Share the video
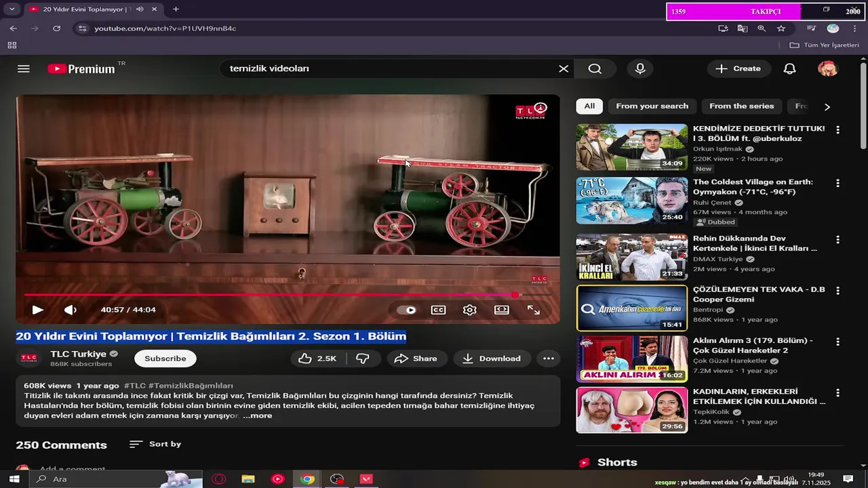The image size is (868, 488). click(x=416, y=359)
